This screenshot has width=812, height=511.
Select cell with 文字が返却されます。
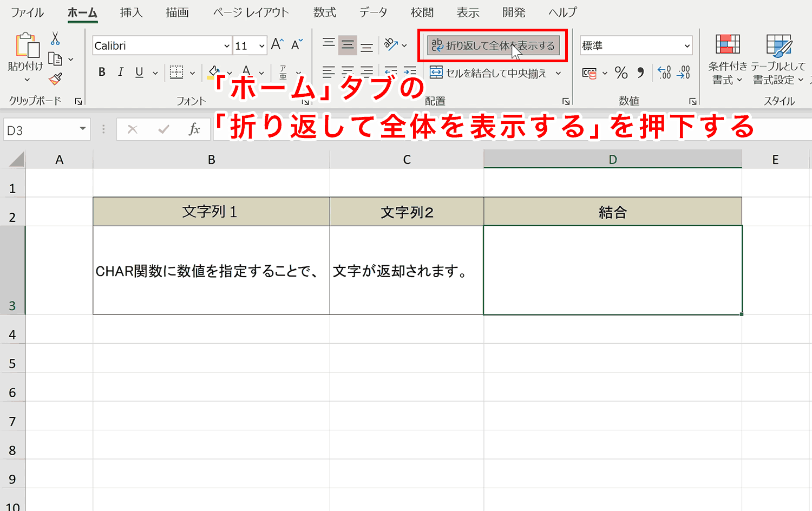click(x=407, y=270)
